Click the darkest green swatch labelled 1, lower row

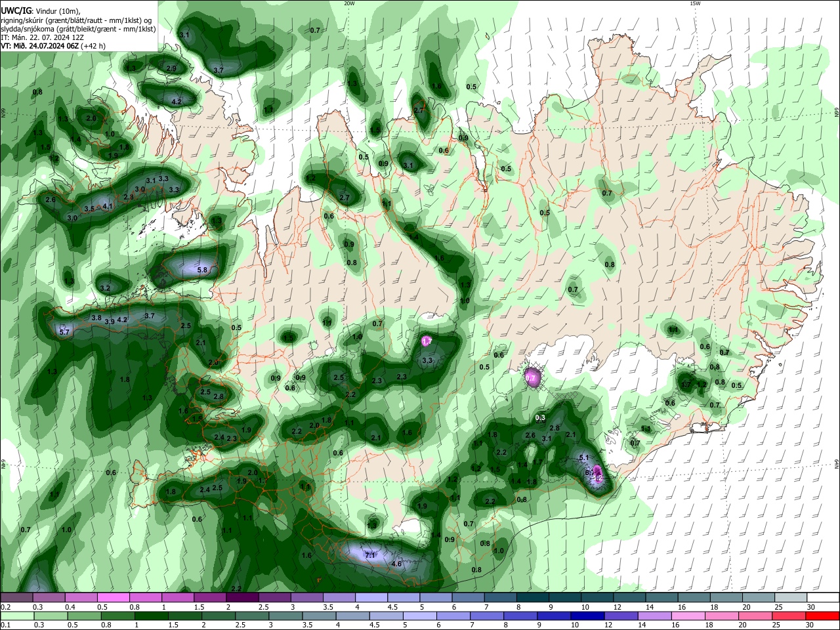click(x=151, y=616)
